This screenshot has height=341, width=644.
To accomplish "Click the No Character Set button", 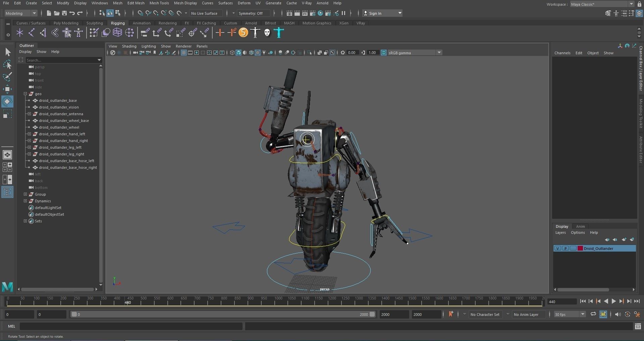I will (485, 315).
